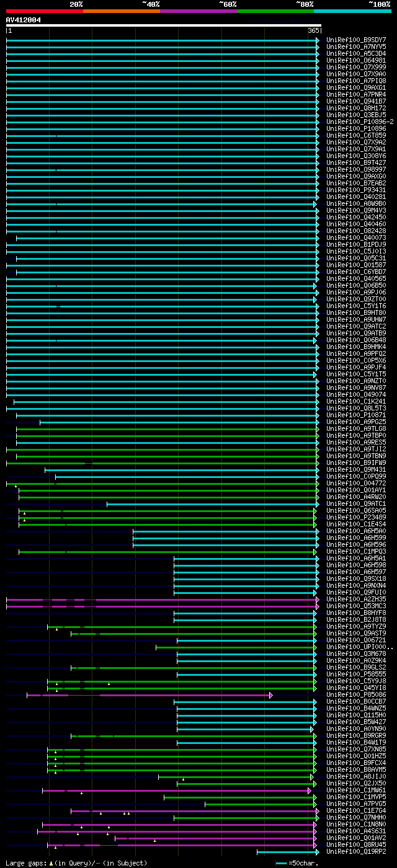Click UniRef100_Q8L5T3 hit label
Image resolution: width=397 pixels, height=868 pixels.
[356, 409]
